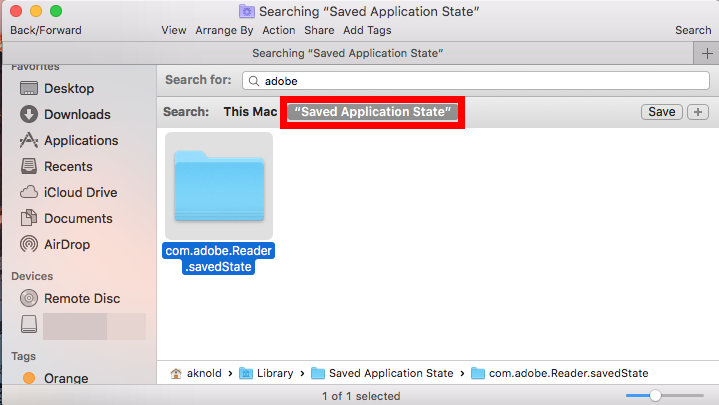This screenshot has width=719, height=405.
Task: Click aknold in the path bar
Action: 204,373
